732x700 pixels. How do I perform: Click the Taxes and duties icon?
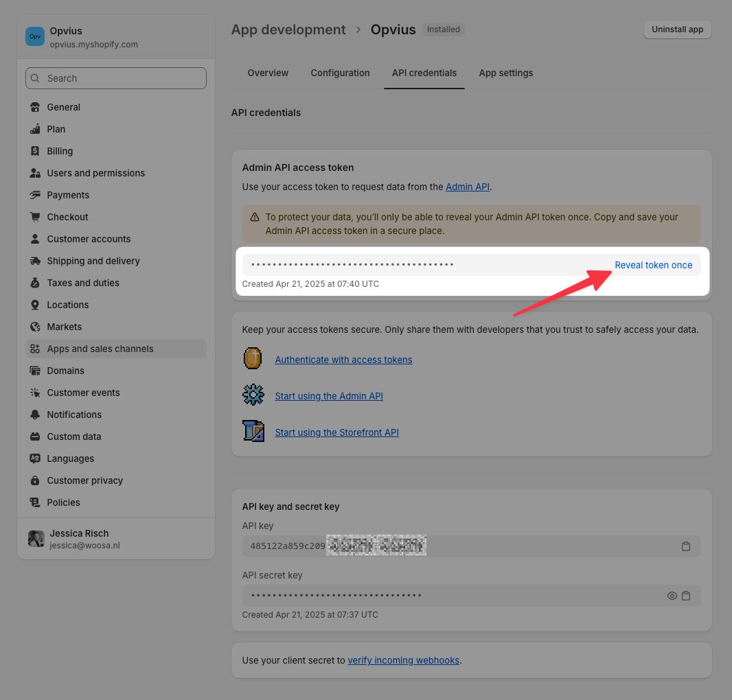coord(35,283)
